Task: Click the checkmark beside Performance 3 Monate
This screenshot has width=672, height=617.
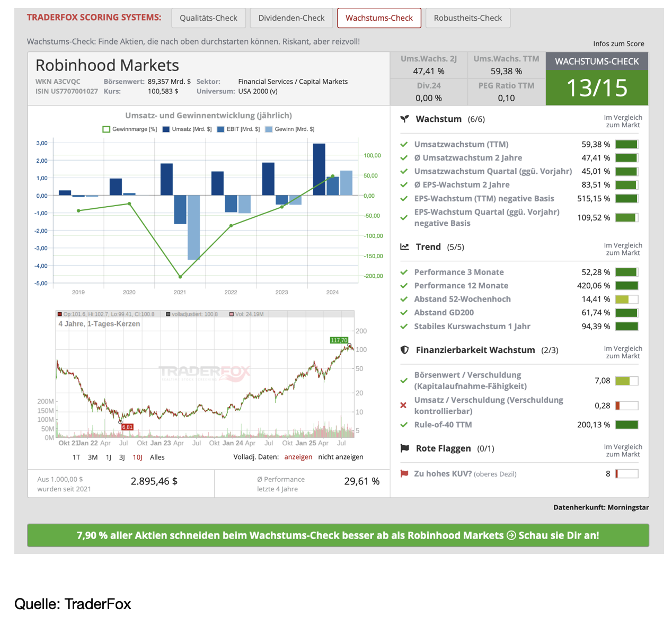Action: click(x=404, y=272)
